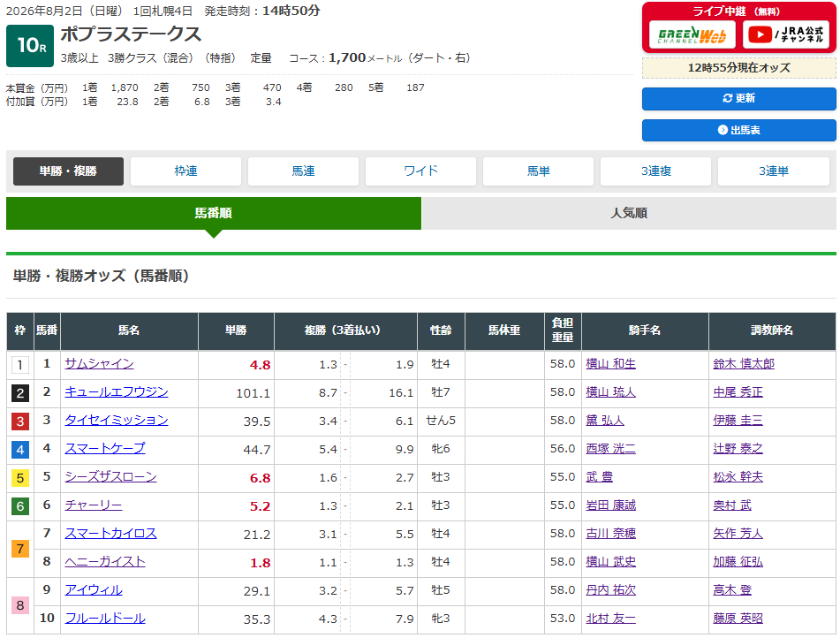Viewport: 840px width, 638px height.
Task: Click win odds 101.1 for キュールエフウジン
Action: [x=253, y=393]
